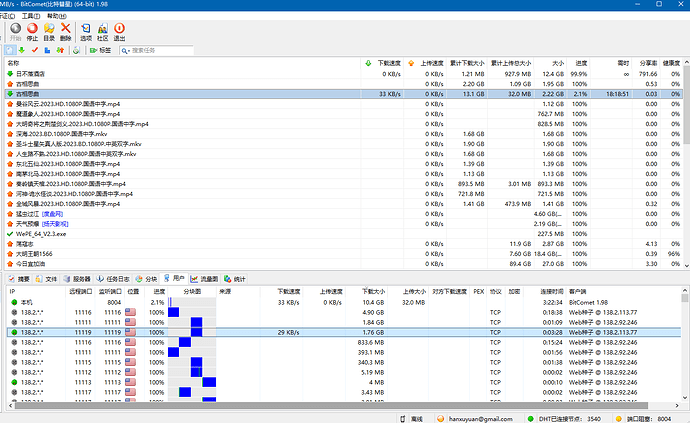The height and width of the screenshot is (423, 690).
Task: Click the orange arrow icon in 上传速度 header
Action: tap(411, 63)
